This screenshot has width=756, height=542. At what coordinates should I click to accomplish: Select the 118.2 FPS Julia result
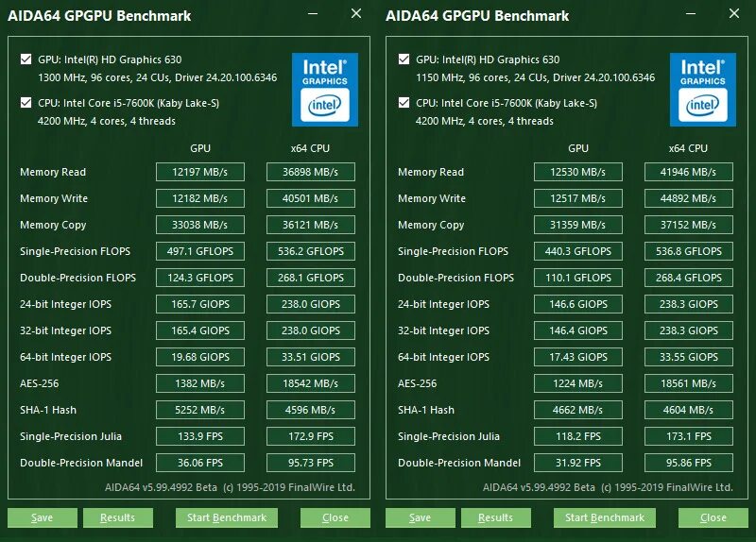(578, 436)
